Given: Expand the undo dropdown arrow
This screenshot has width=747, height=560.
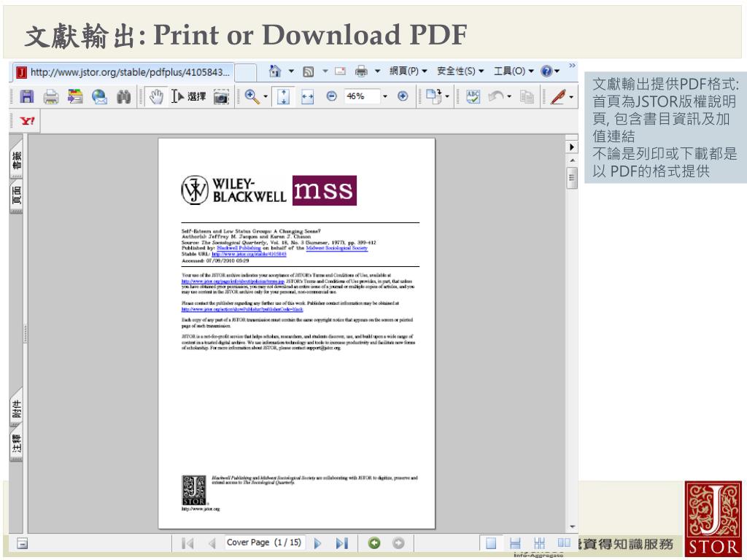Looking at the screenshot, I should (509, 97).
